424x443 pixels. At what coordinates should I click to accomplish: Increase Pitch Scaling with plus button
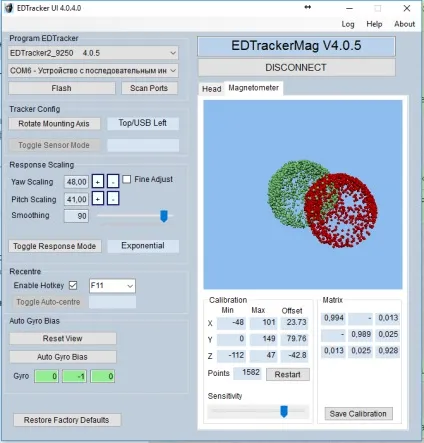[98, 199]
